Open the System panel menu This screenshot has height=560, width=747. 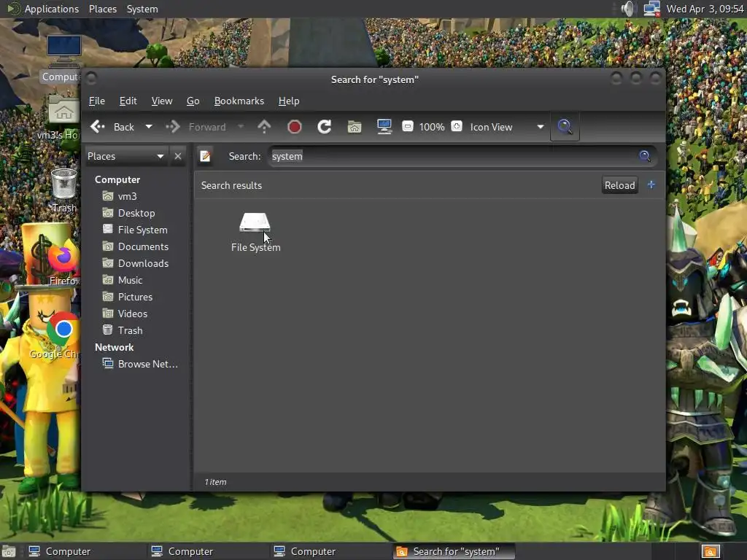coord(142,9)
